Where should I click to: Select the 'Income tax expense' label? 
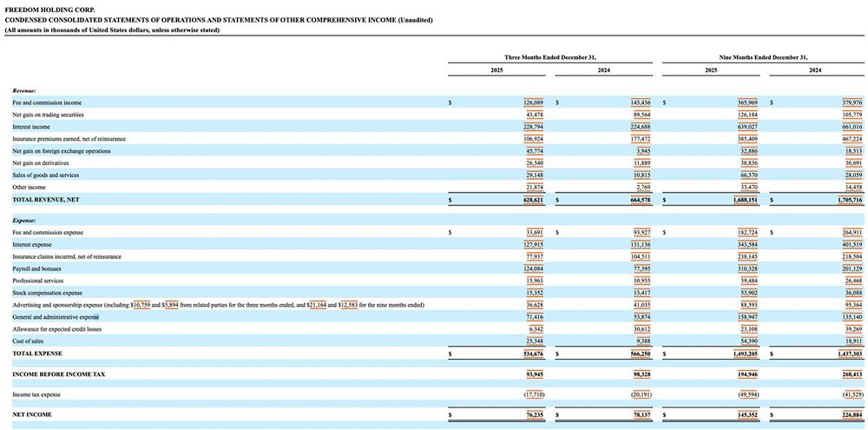click(x=36, y=395)
